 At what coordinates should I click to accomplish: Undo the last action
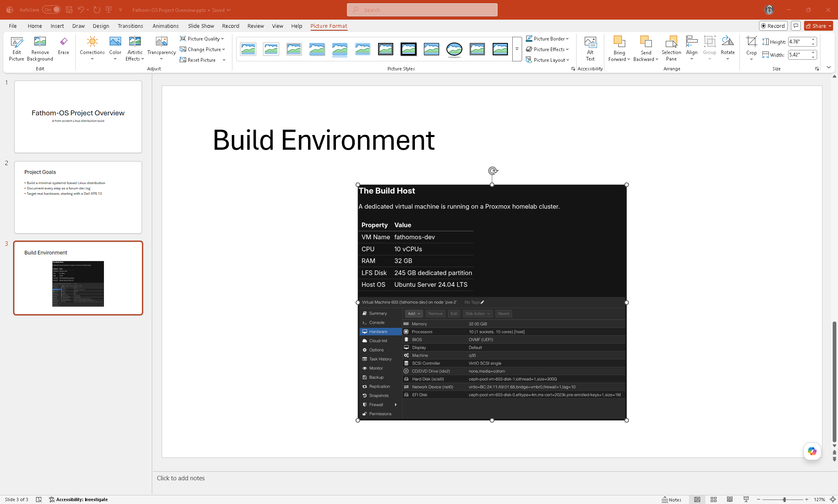pyautogui.click(x=81, y=10)
